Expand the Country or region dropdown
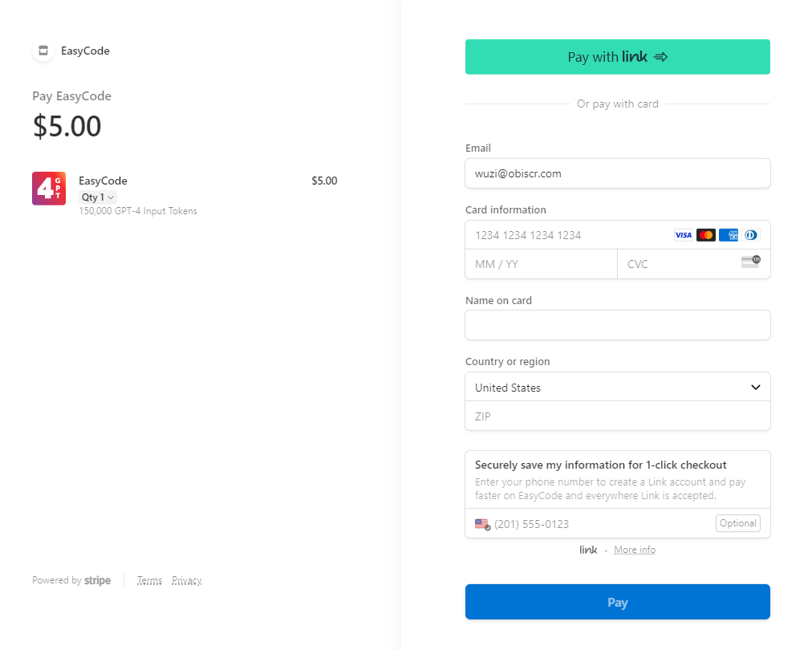Screen dimensions: 812x650 coord(617,388)
